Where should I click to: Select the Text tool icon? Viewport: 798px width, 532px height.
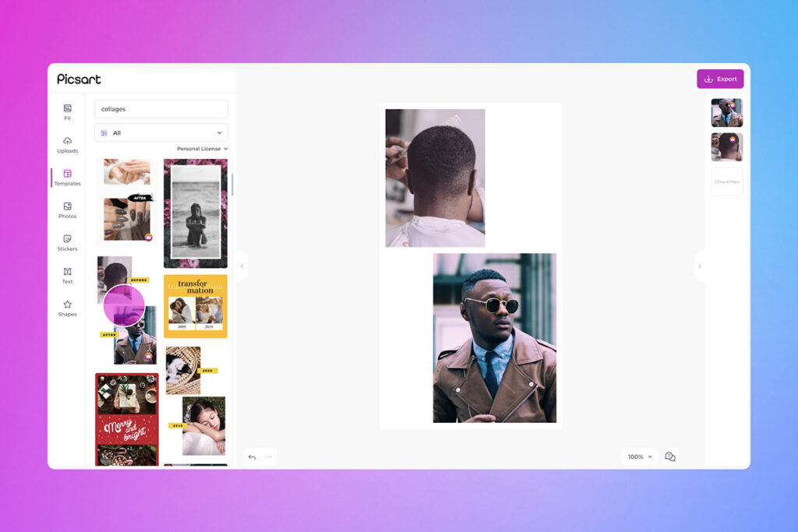[67, 276]
